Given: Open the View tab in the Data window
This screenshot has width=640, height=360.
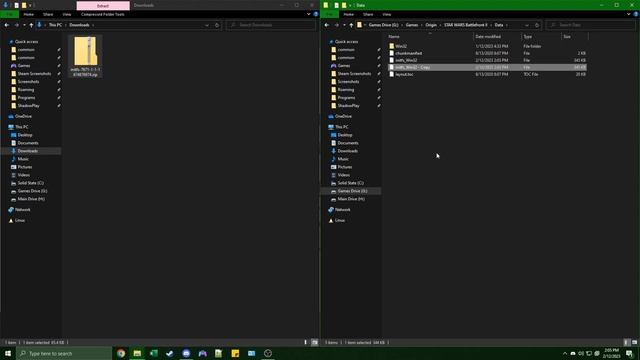Looking at the screenshot, I should tap(387, 14).
